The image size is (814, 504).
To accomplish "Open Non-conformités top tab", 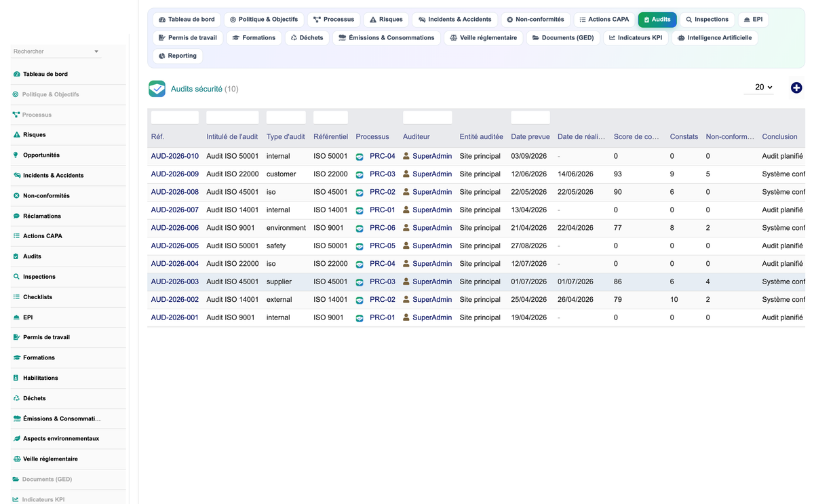I will (535, 20).
